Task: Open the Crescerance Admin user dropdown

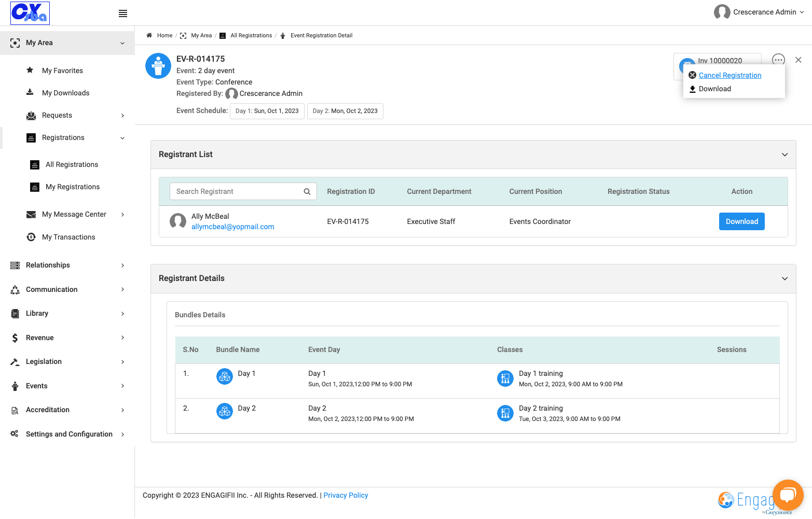Action: point(759,12)
